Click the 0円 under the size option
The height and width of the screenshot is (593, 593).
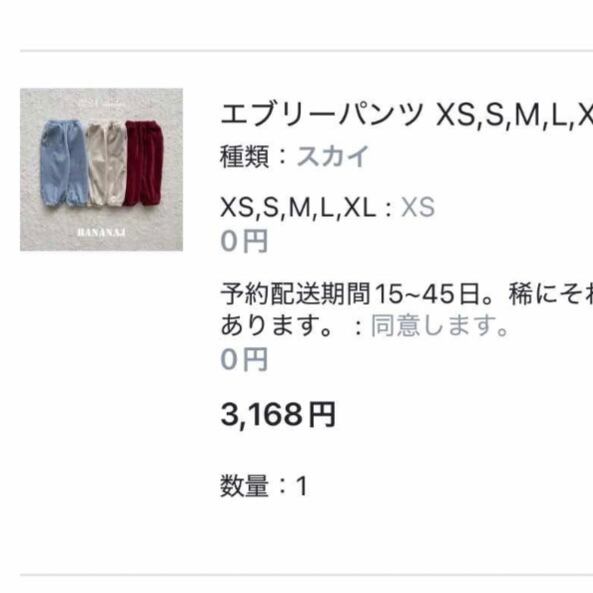point(244,241)
